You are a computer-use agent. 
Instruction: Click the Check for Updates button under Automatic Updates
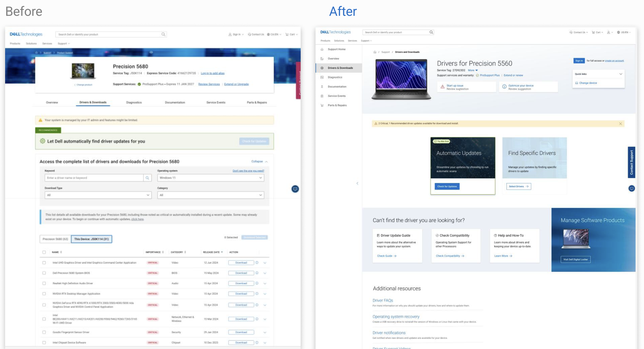(447, 186)
